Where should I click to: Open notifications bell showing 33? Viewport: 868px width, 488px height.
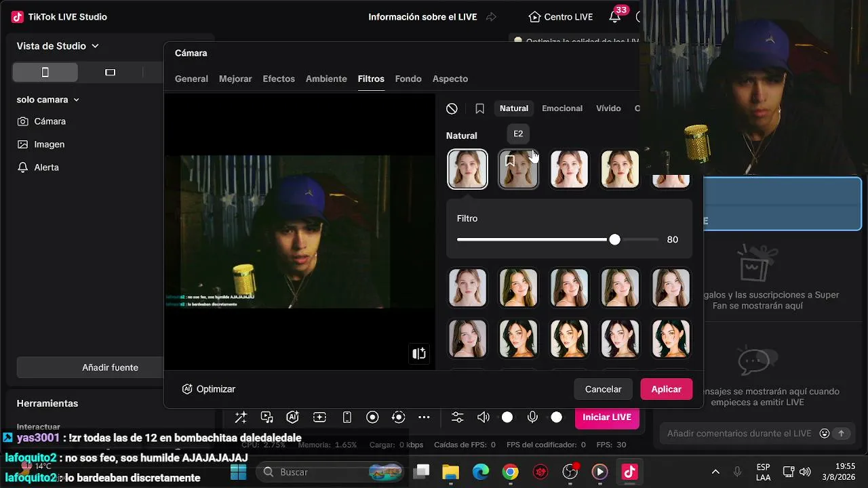click(x=615, y=17)
